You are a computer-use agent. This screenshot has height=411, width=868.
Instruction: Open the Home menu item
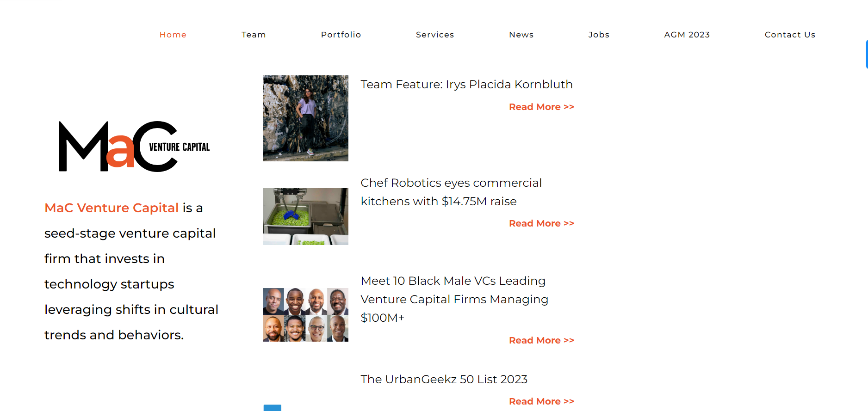(x=173, y=35)
